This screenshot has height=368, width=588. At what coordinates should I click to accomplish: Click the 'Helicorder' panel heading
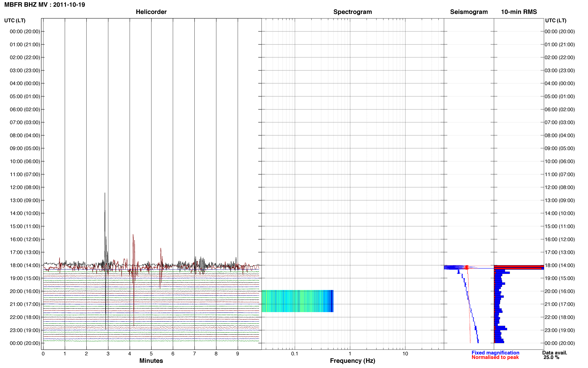151,12
